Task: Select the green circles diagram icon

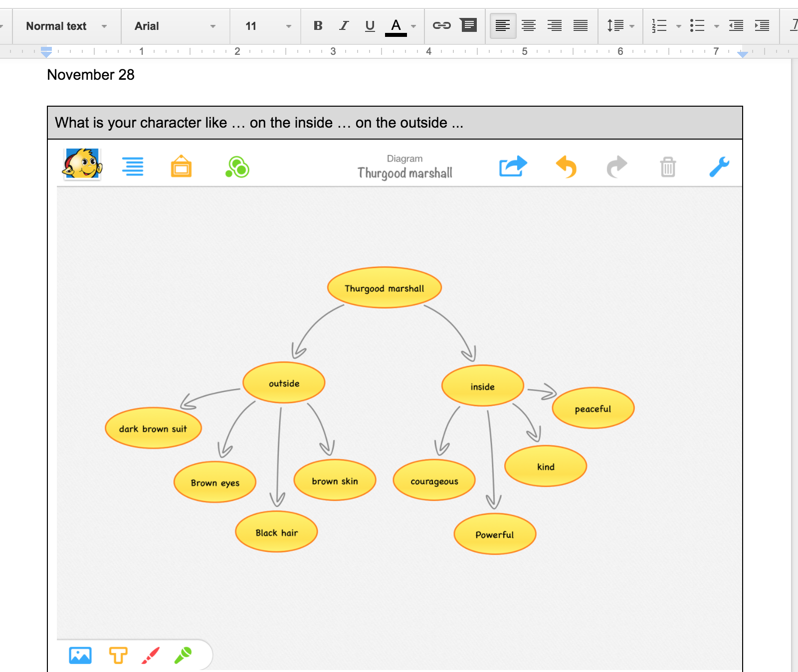Action: point(237,167)
